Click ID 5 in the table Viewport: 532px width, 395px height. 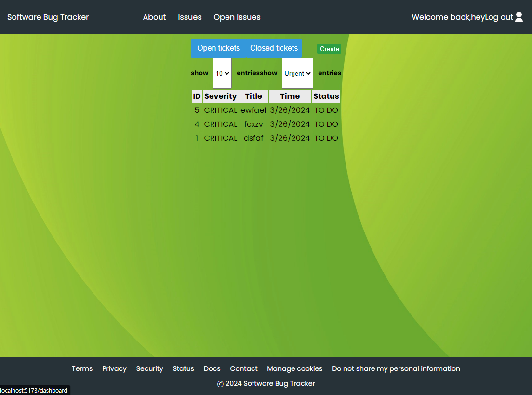click(197, 110)
